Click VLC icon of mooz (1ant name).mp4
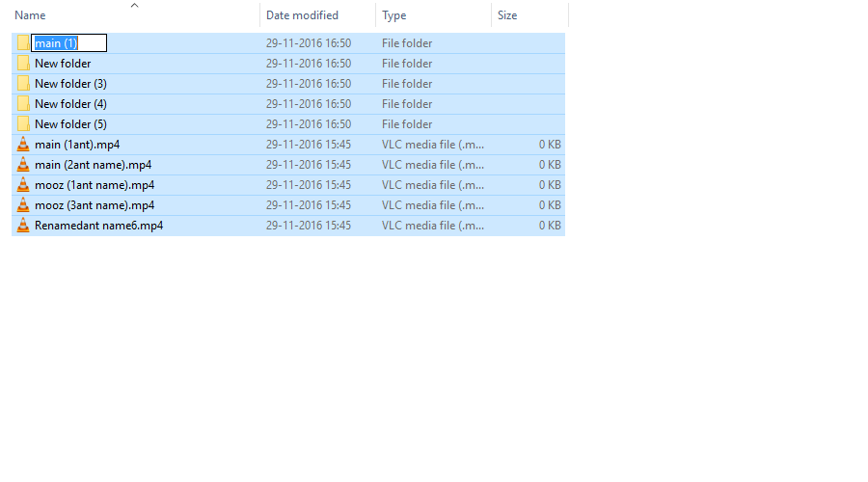868x482 pixels. pyautogui.click(x=23, y=185)
